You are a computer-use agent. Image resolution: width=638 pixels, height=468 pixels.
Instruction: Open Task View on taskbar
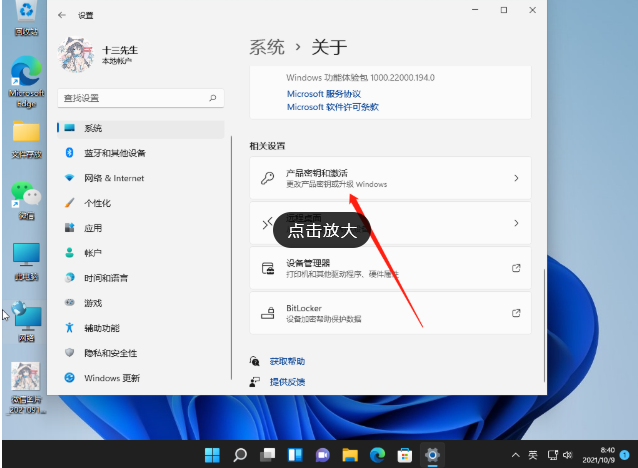[267, 455]
